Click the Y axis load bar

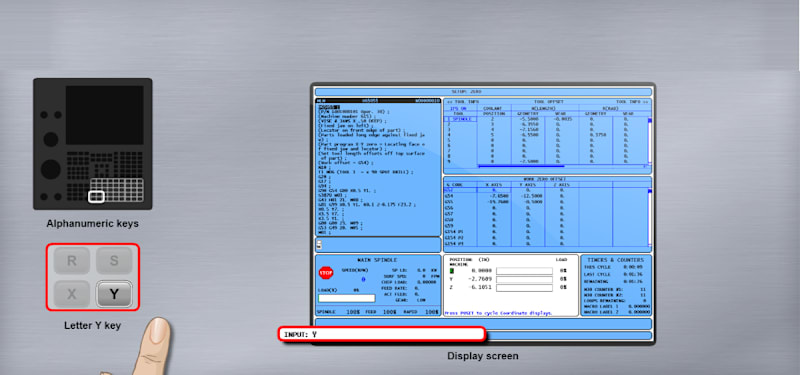click(524, 280)
